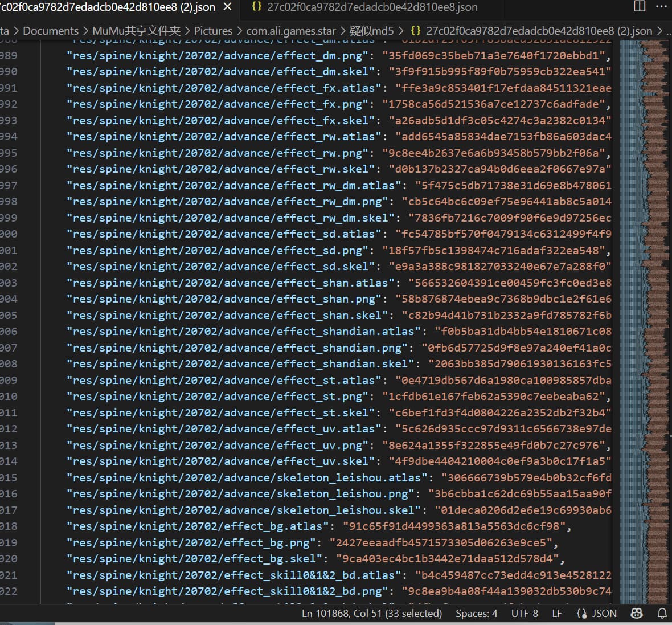This screenshot has height=625, width=672.
Task: Select the active (2).json editor tab
Action: point(108,7)
